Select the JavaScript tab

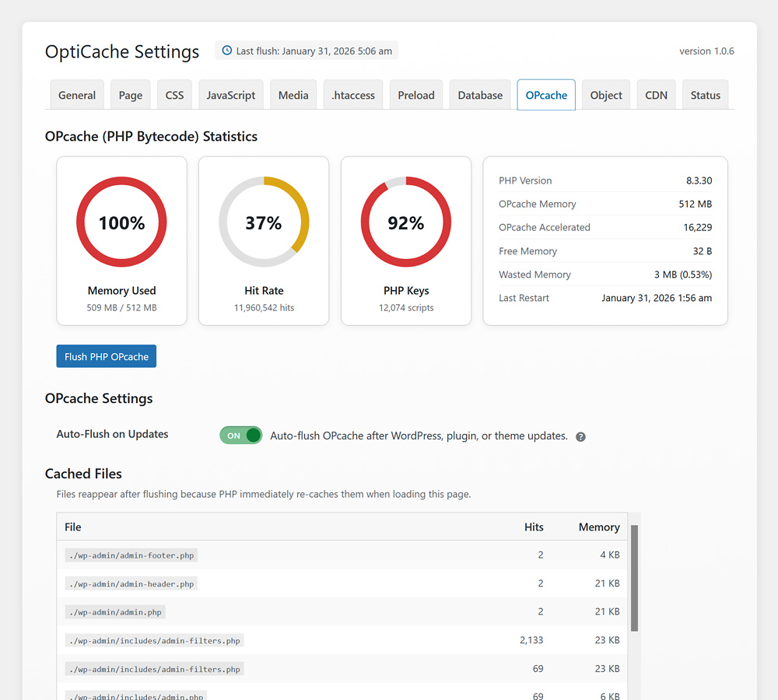tap(231, 95)
